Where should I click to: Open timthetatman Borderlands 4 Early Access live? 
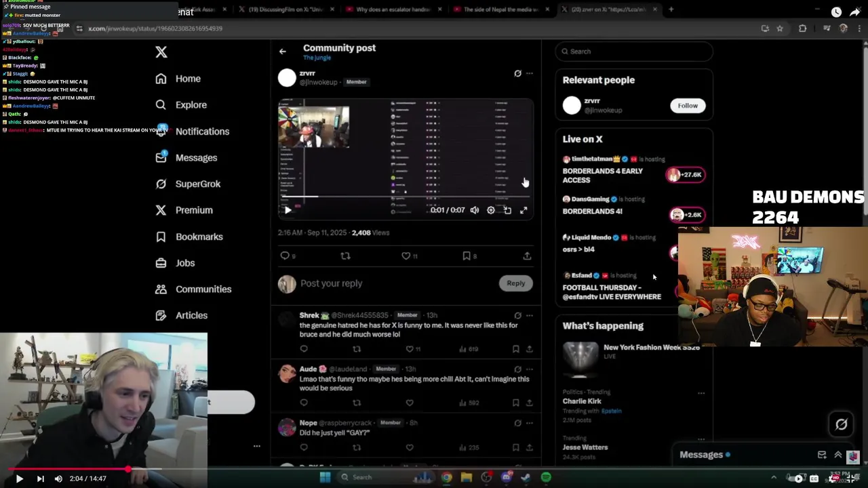[634, 169]
